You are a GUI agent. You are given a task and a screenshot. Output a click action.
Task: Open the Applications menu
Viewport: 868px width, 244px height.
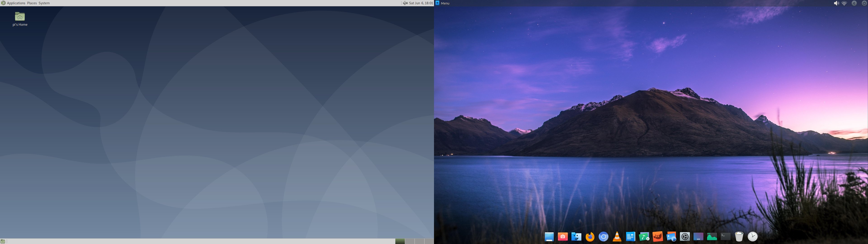point(16,3)
